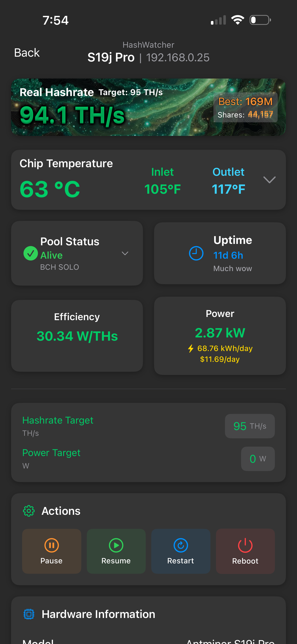Go Back to the previous screen
Image resolution: width=297 pixels, height=644 pixels.
coord(27,53)
